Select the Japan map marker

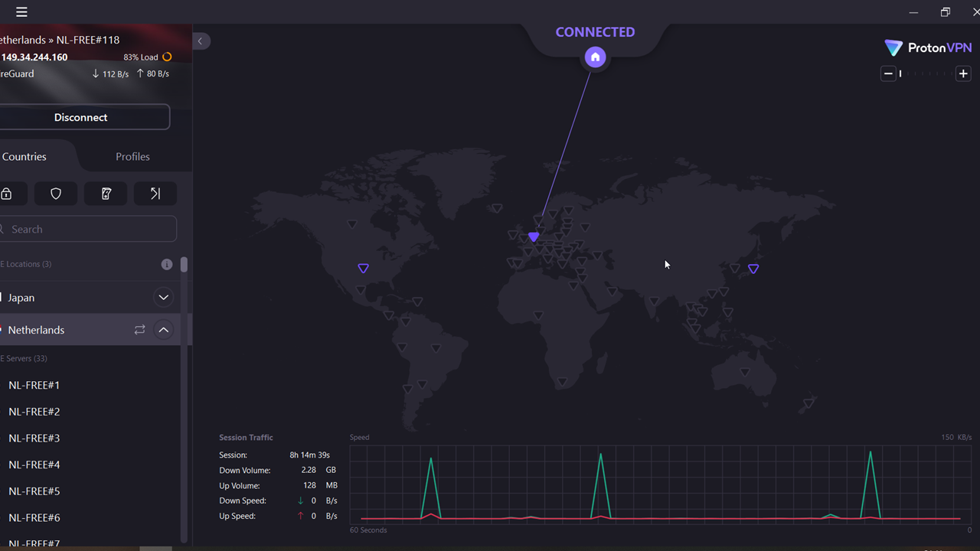click(x=753, y=269)
